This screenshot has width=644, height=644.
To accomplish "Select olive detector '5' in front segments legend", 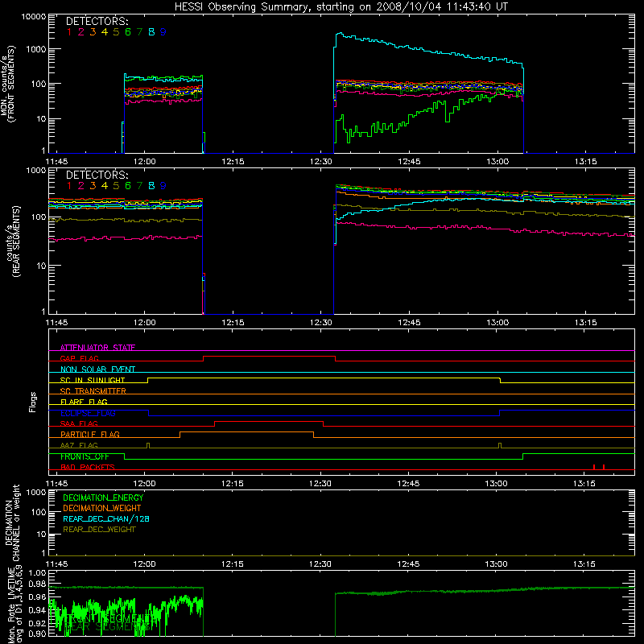I will (x=116, y=32).
